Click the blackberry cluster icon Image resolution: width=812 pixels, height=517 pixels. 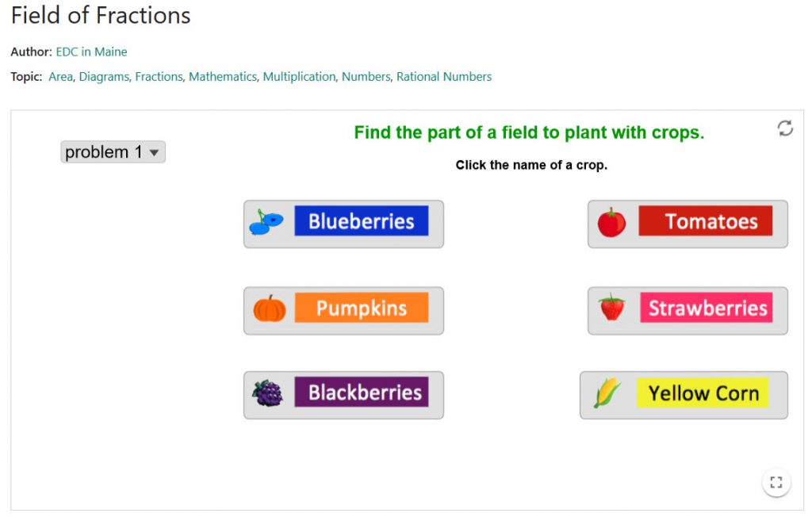point(268,393)
